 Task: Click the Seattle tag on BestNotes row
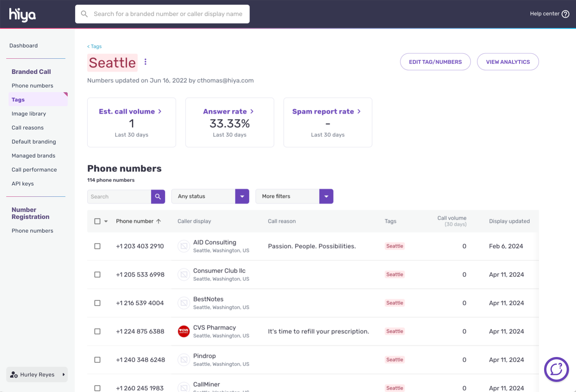point(395,303)
